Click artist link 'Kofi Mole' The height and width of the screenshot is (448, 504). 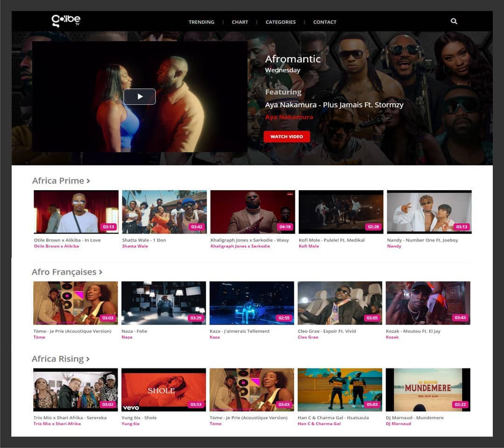click(309, 246)
